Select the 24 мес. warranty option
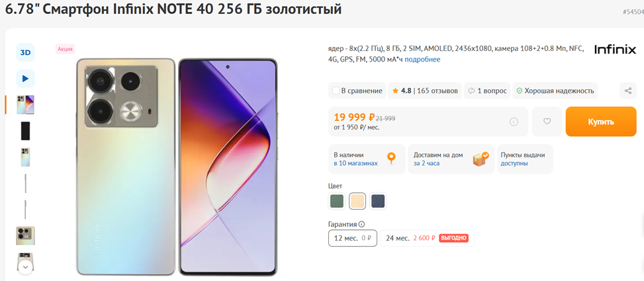This screenshot has height=281, width=644. pyautogui.click(x=426, y=238)
